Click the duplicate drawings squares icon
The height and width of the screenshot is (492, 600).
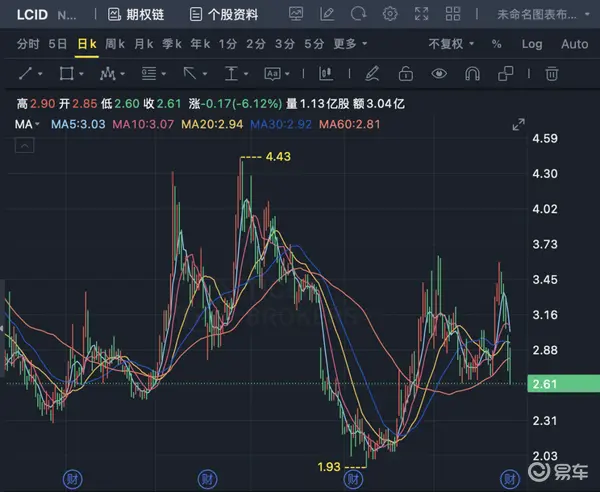point(505,73)
